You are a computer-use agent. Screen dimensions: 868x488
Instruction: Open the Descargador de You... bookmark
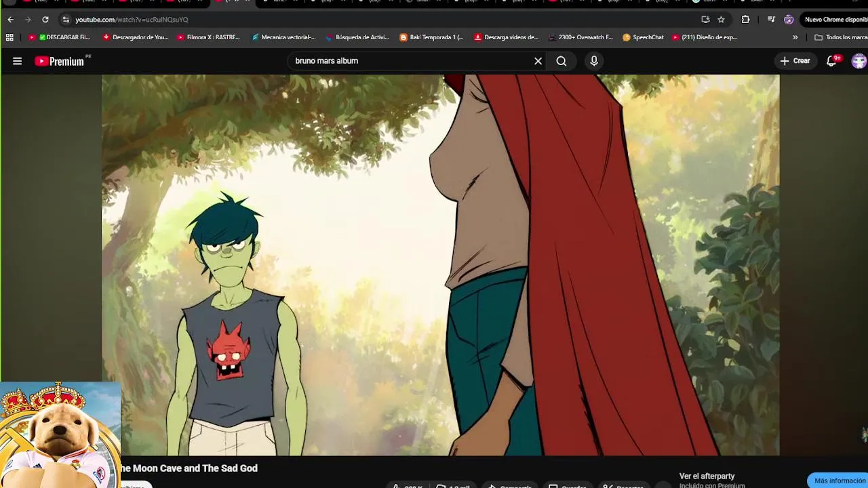click(136, 37)
